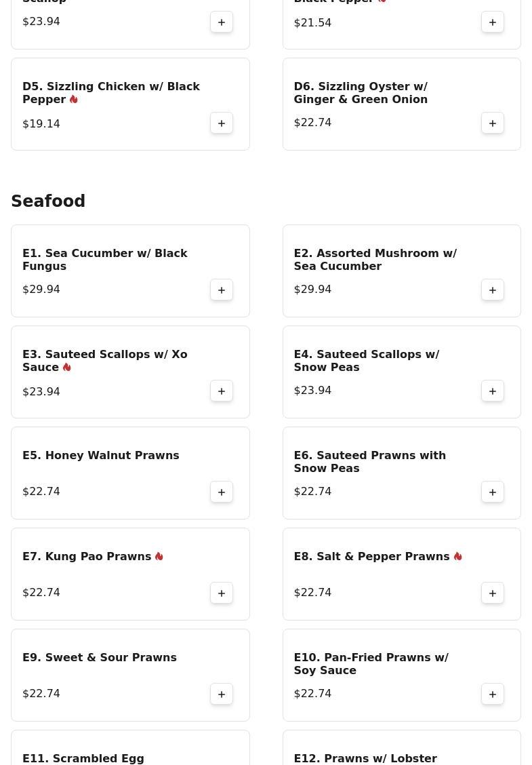Add E2 Assorted Mushroom w/ Sea Cucumber
The width and height of the screenshot is (532, 765).
tap(493, 290)
